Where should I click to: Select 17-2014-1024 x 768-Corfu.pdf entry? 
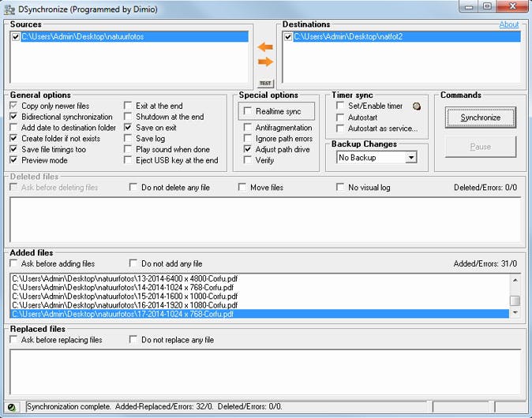click(x=260, y=314)
